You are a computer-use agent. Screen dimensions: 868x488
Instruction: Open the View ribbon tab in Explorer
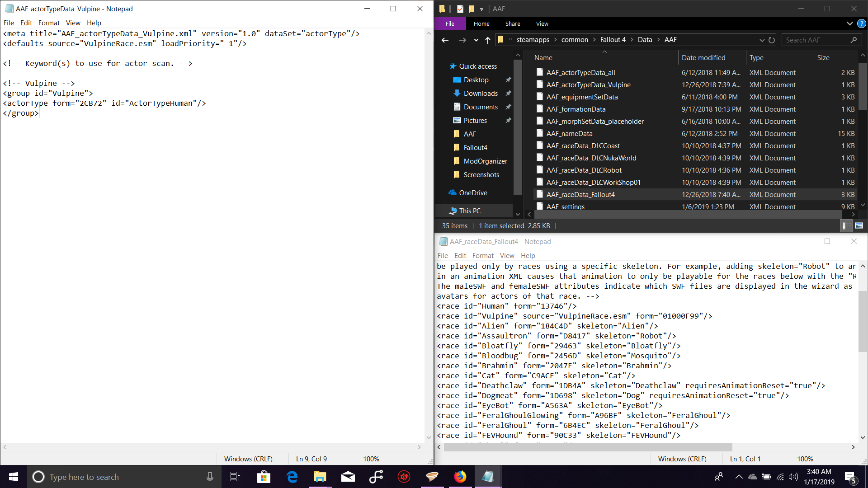point(542,23)
